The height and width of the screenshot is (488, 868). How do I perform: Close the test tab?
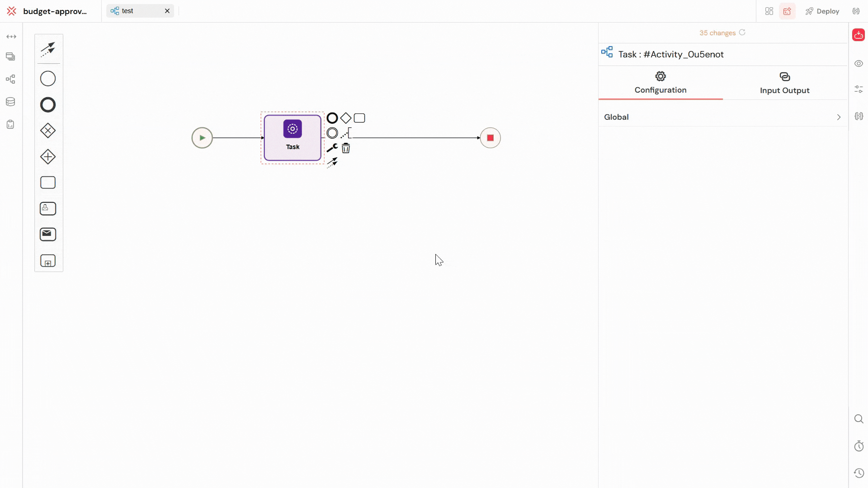pyautogui.click(x=167, y=11)
